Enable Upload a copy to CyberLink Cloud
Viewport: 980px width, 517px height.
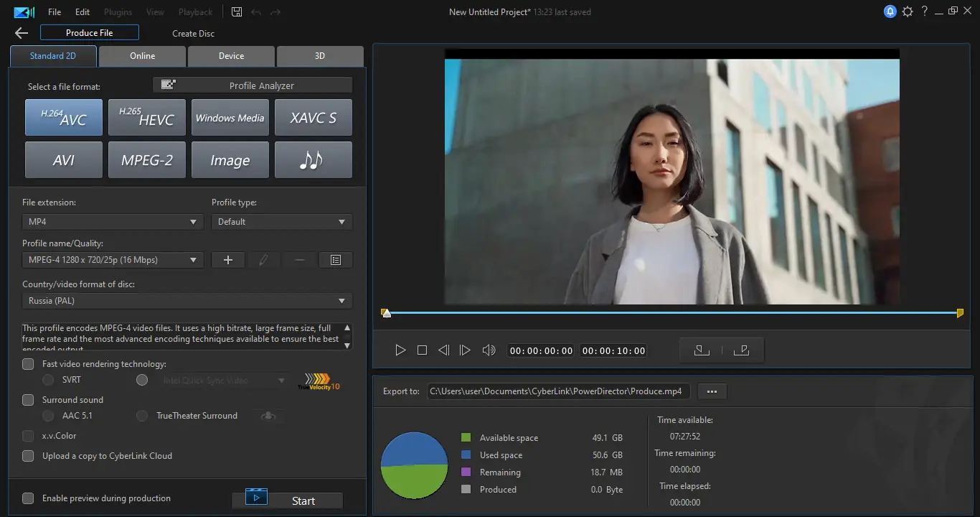click(x=28, y=456)
